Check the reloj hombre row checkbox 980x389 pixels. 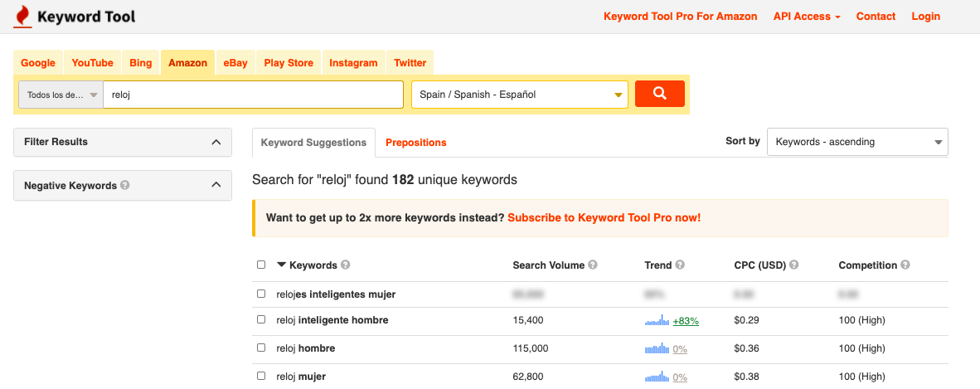[261, 348]
